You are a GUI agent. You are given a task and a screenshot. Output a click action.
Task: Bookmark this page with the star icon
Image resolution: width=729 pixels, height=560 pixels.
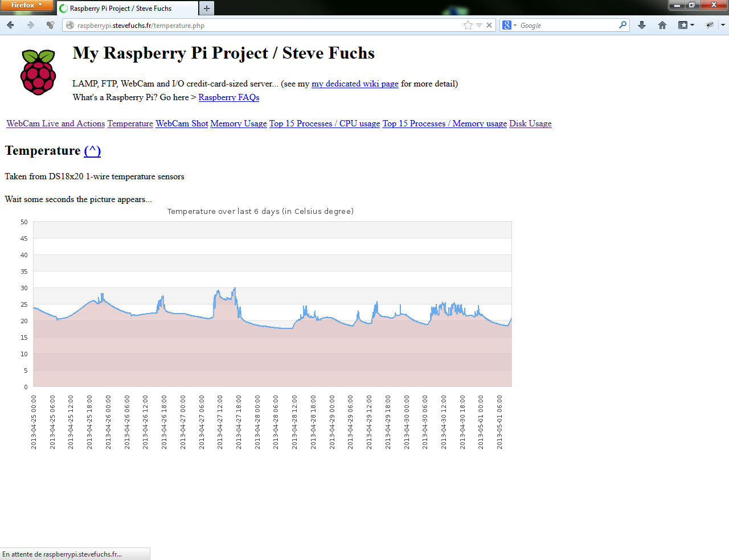tap(468, 25)
